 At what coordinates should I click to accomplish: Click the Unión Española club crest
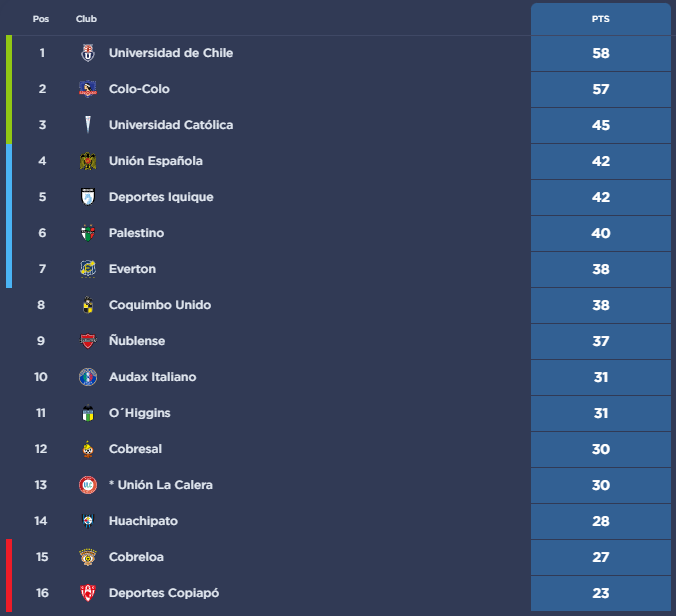pyautogui.click(x=88, y=161)
